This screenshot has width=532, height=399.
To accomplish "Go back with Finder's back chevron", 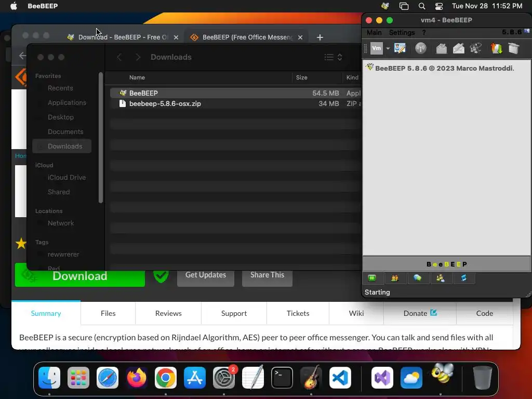I will tap(119, 57).
